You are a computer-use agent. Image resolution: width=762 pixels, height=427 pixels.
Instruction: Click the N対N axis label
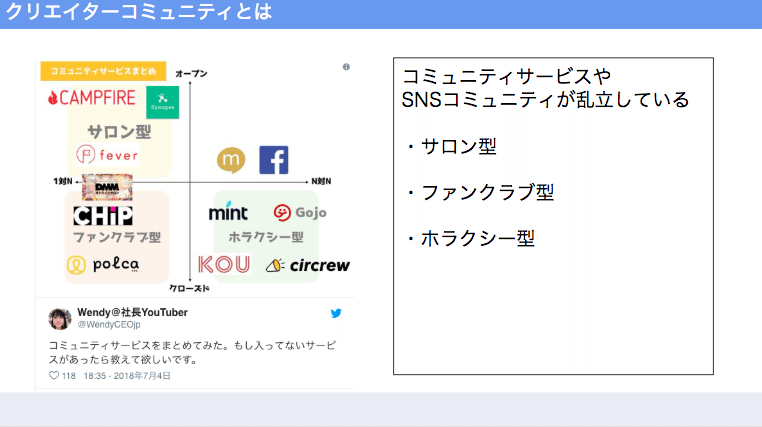[x=321, y=181]
